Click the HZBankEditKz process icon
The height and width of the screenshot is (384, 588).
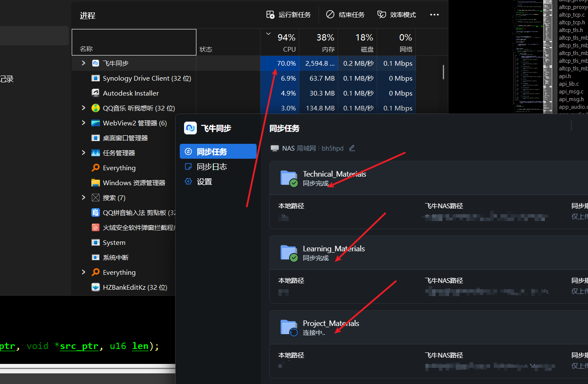click(96, 287)
